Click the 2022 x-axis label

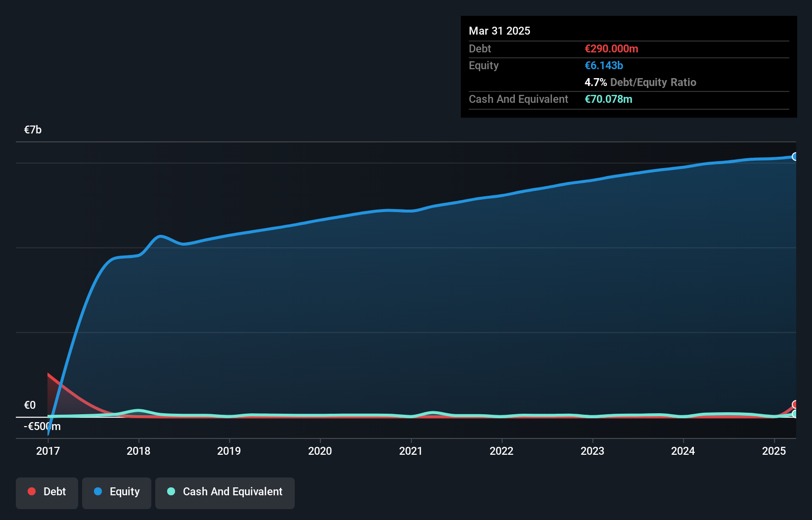coord(501,451)
